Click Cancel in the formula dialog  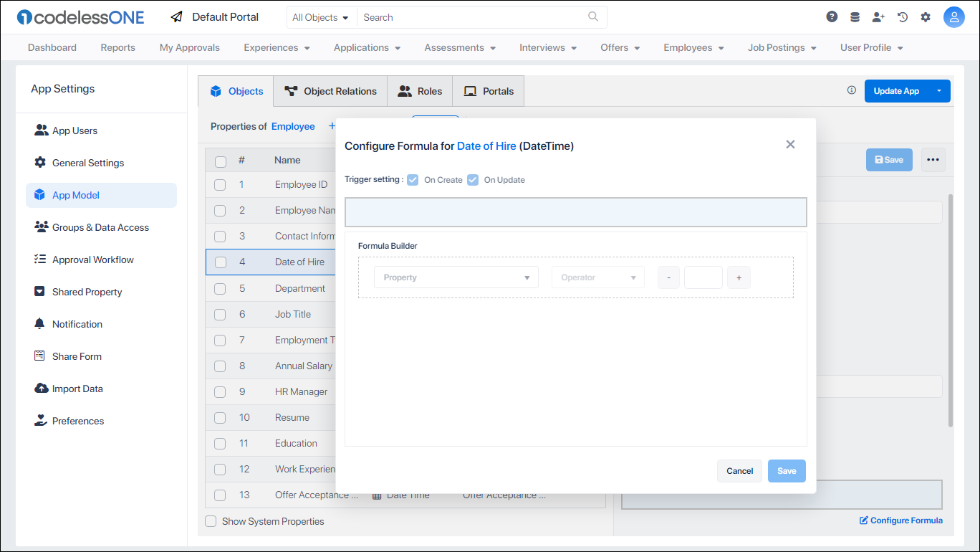pos(739,471)
